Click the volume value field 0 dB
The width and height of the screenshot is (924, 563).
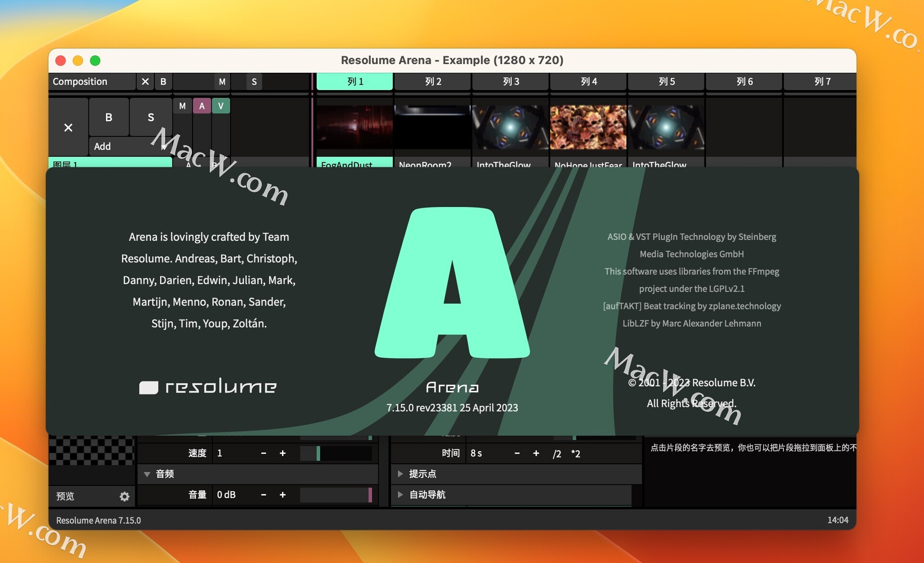[233, 495]
